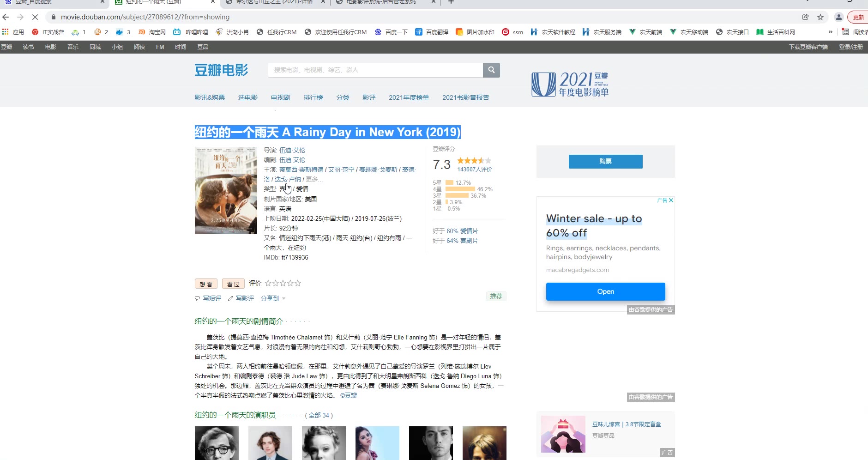Open the IT实战营 bookmark

[x=48, y=32]
